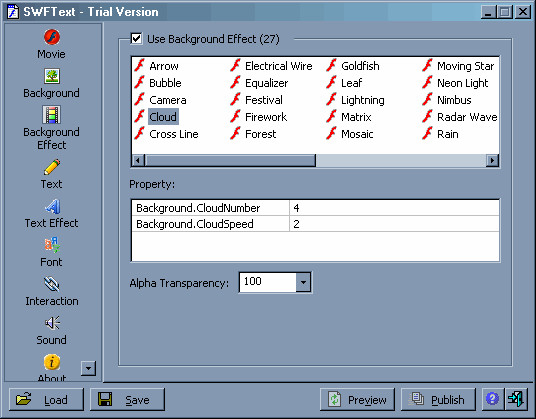
Task: Select the Camera effect
Action: point(168,100)
